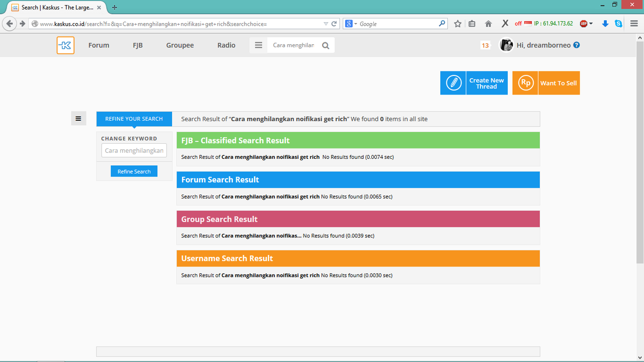
Task: Click the Username Search Result header
Action: coord(358,258)
